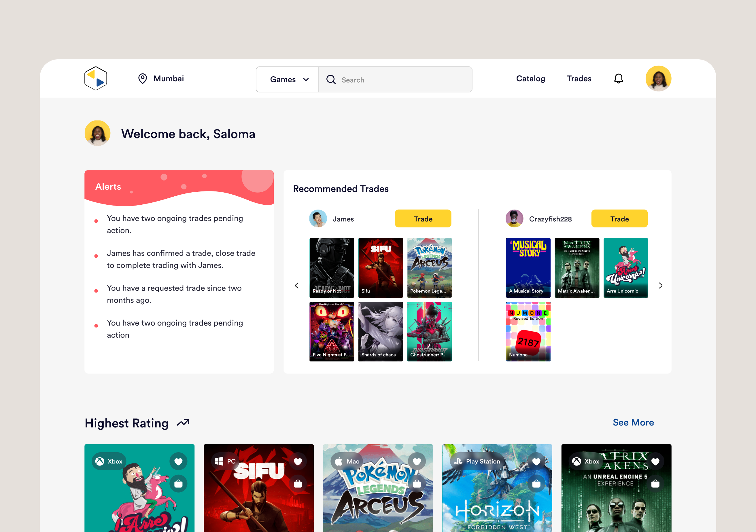
Task: Select the Shards of chaos thumbnail
Action: [380, 331]
